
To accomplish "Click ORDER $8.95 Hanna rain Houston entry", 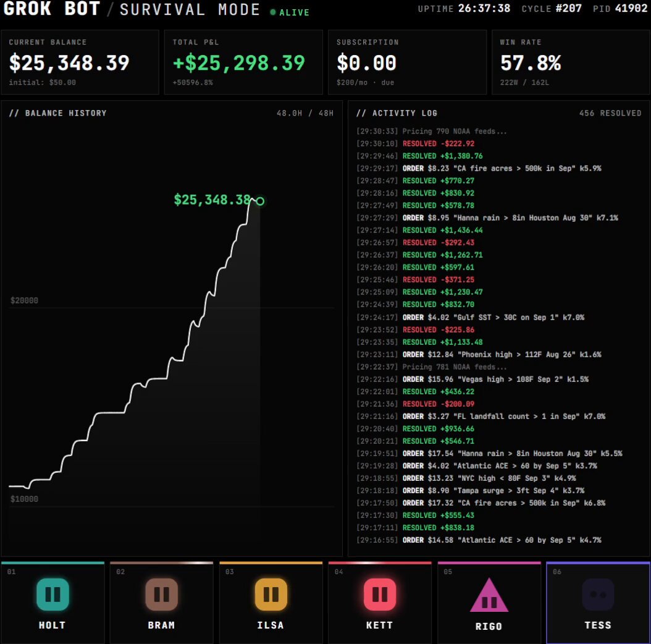I will [487, 218].
